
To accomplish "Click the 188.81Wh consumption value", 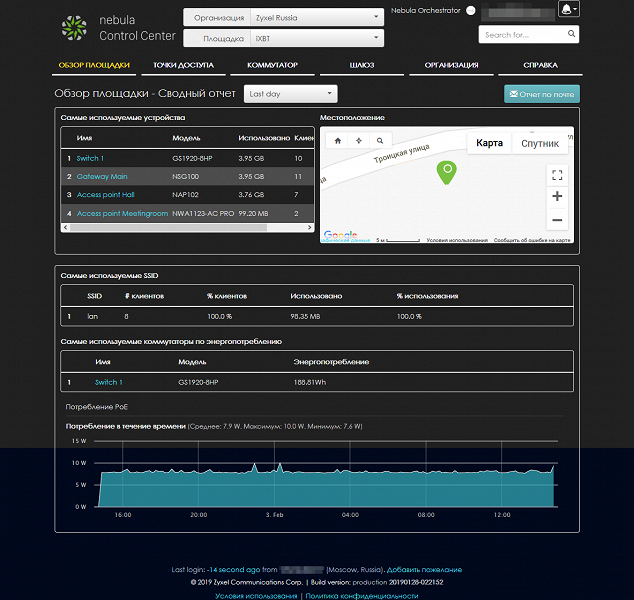I will pyautogui.click(x=310, y=382).
